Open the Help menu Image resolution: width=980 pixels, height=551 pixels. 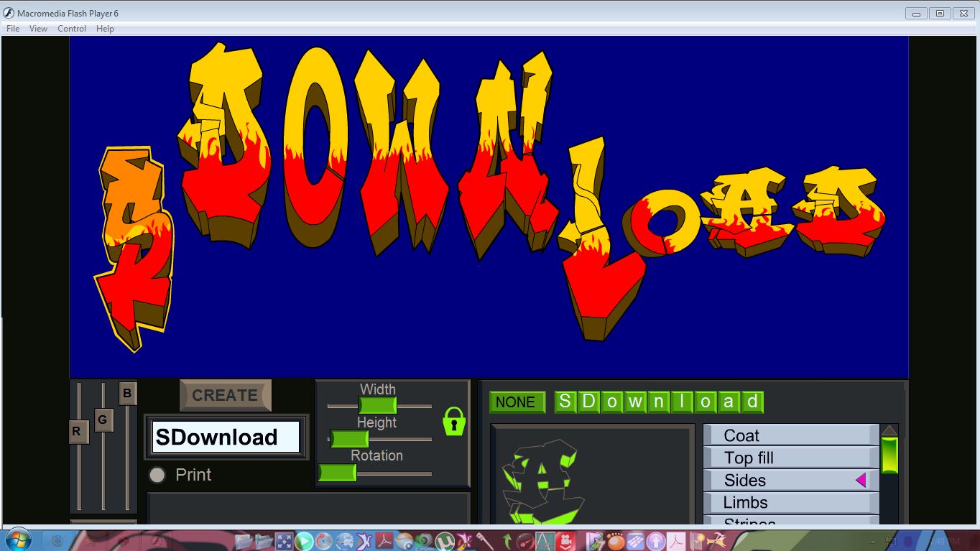click(105, 29)
